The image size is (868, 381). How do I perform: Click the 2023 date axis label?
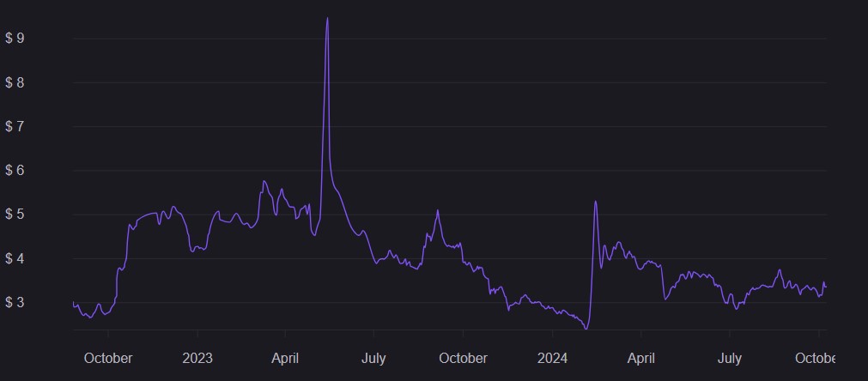click(x=197, y=359)
